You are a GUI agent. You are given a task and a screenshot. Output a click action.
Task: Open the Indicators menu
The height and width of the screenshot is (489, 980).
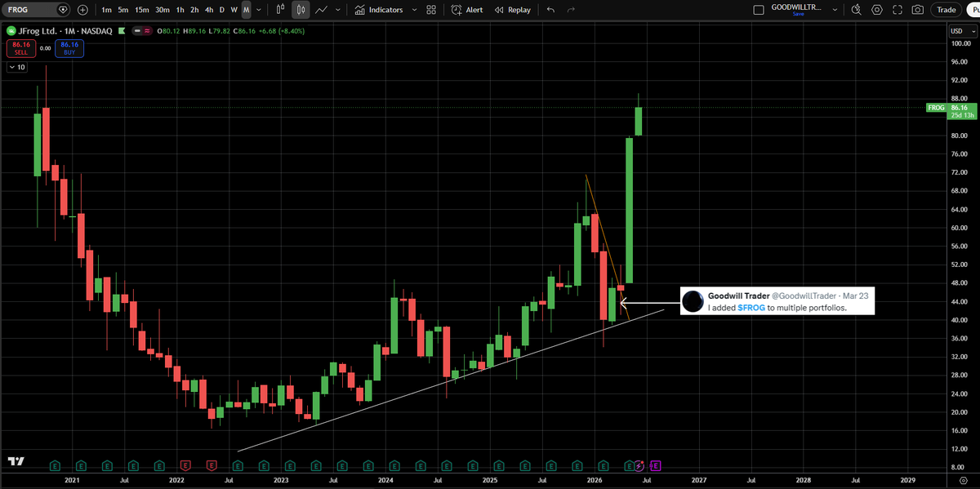[379, 10]
